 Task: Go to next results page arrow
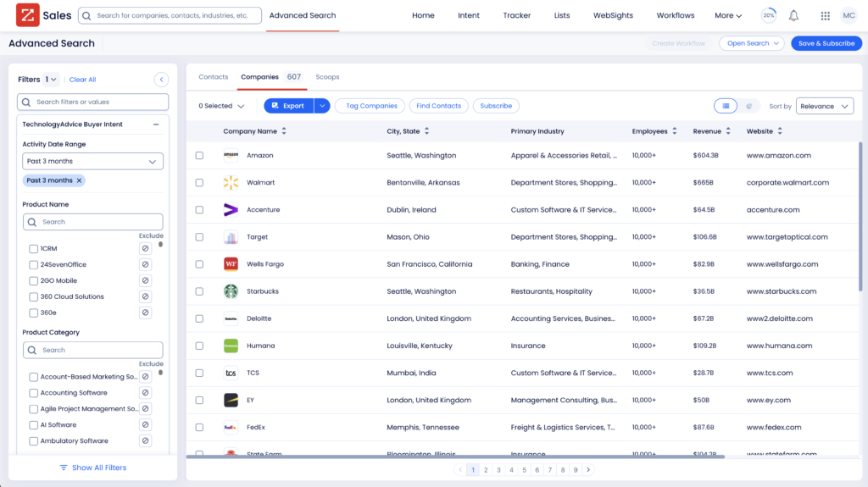pyautogui.click(x=588, y=470)
